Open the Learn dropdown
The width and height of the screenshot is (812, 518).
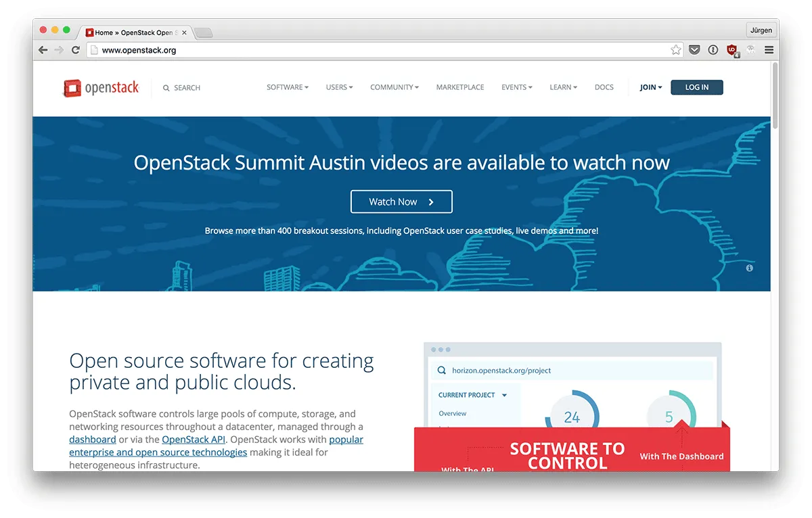coord(563,87)
